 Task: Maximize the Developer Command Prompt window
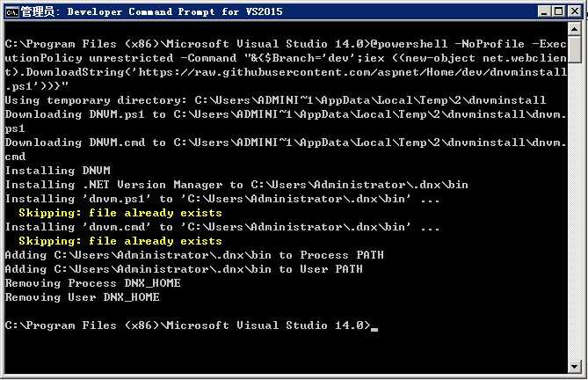(x=558, y=11)
